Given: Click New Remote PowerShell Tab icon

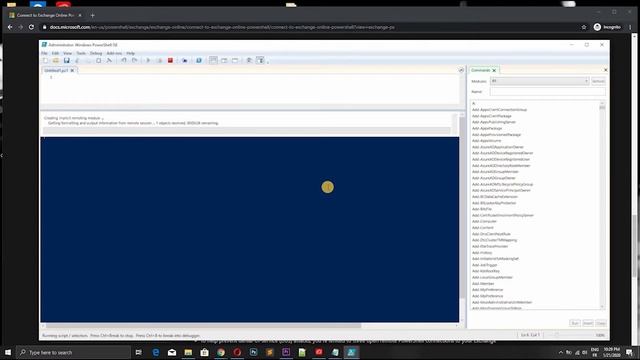Looking at the screenshot, I should pos(185,60).
